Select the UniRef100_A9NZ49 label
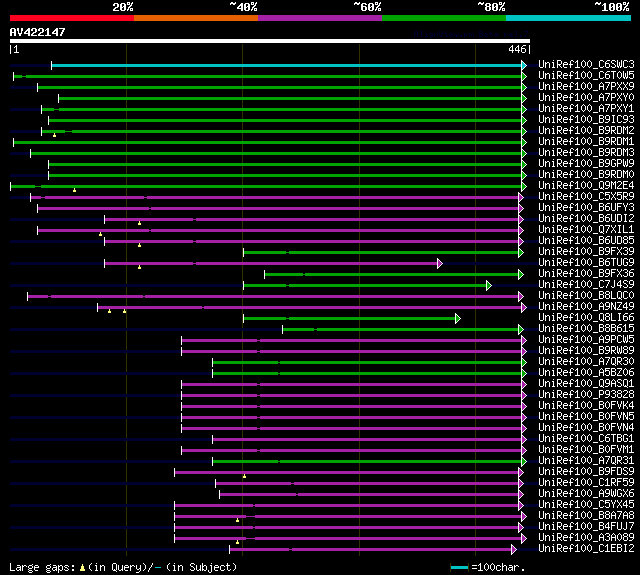Image resolution: width=640 pixels, height=575 pixels. [586, 307]
